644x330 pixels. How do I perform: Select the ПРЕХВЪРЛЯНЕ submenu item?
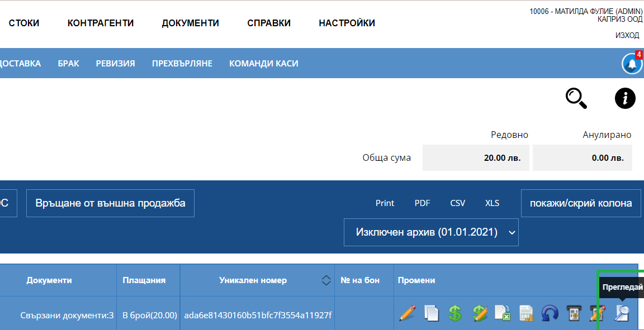coord(182,63)
